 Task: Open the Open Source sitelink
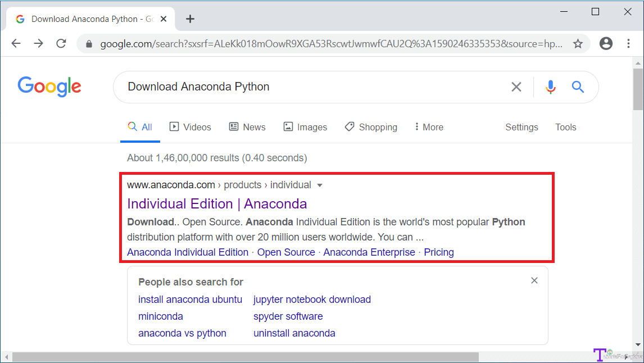(x=286, y=252)
